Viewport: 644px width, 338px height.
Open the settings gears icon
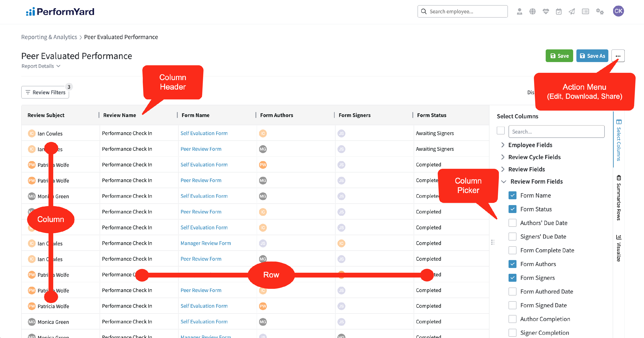[x=600, y=12]
